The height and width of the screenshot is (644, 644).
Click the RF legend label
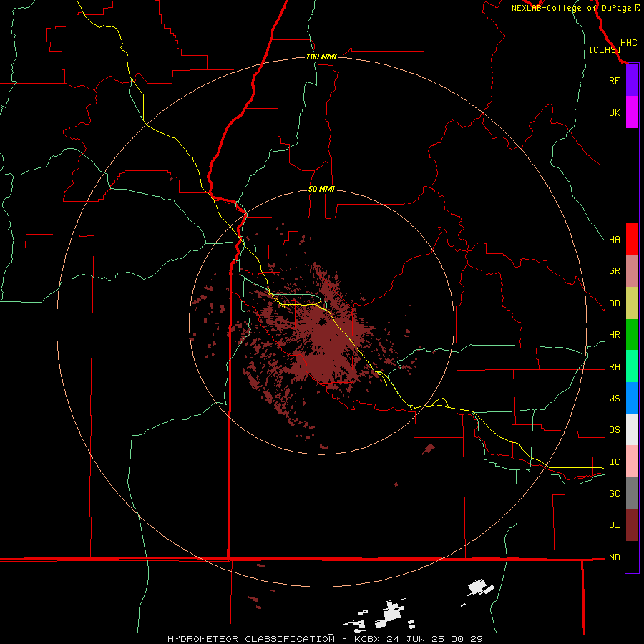point(614,80)
